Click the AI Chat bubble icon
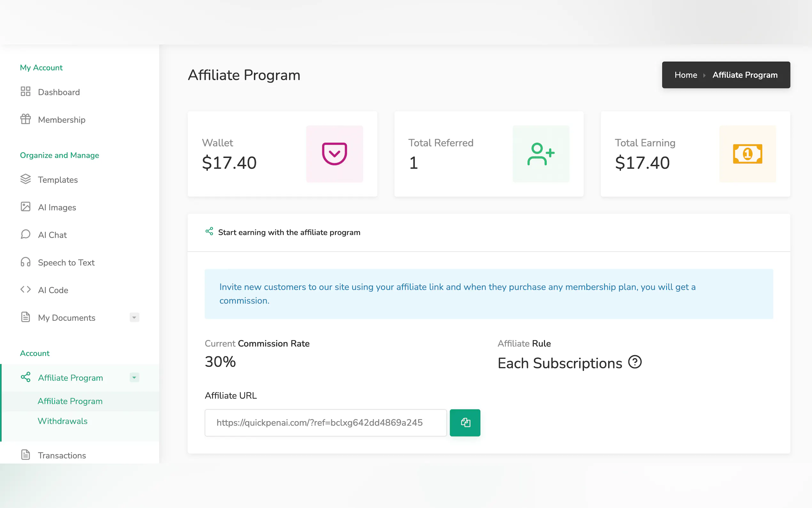This screenshot has width=812, height=508. click(26, 234)
